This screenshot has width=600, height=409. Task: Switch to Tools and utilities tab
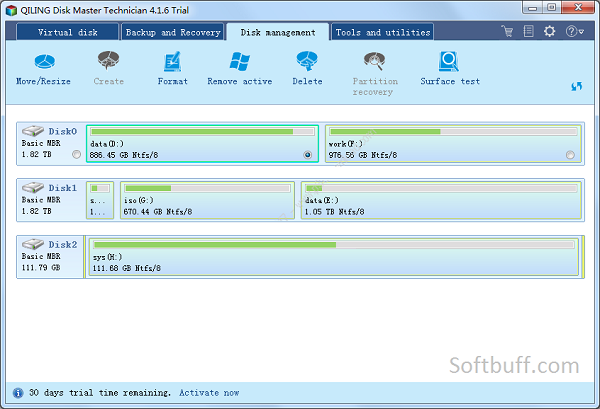pyautogui.click(x=383, y=32)
